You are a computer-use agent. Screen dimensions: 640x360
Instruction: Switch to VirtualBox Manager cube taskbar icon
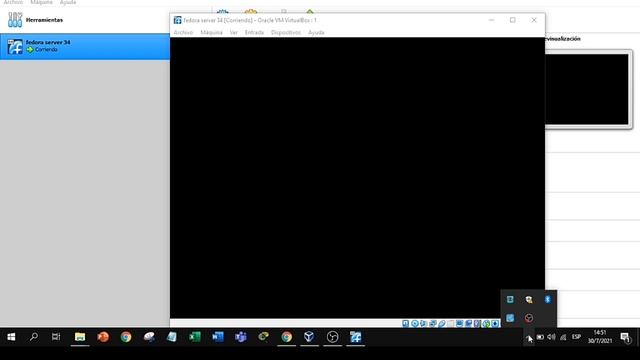[x=309, y=337]
